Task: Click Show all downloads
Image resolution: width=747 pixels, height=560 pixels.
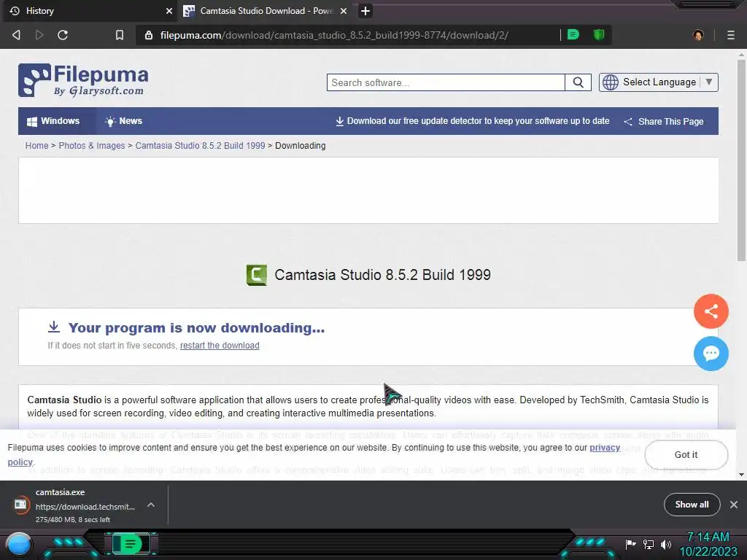Action: point(692,505)
